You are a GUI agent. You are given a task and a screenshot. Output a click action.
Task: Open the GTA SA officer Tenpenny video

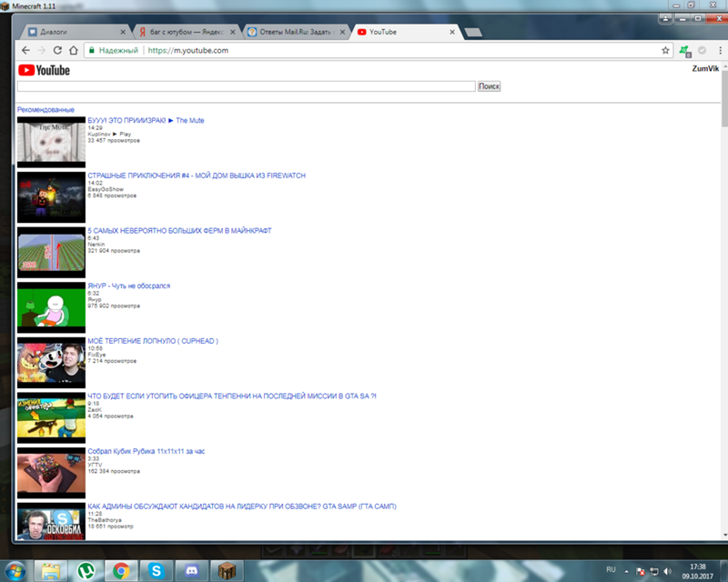click(x=232, y=396)
